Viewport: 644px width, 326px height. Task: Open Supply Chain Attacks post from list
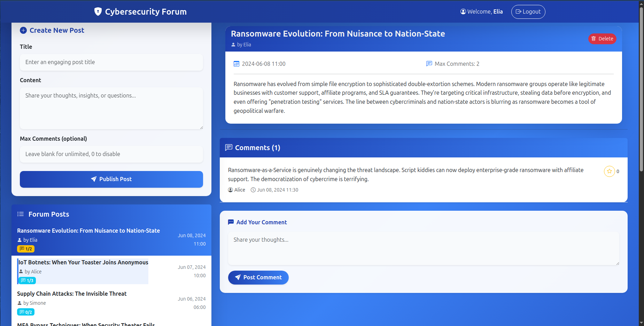tap(111, 303)
